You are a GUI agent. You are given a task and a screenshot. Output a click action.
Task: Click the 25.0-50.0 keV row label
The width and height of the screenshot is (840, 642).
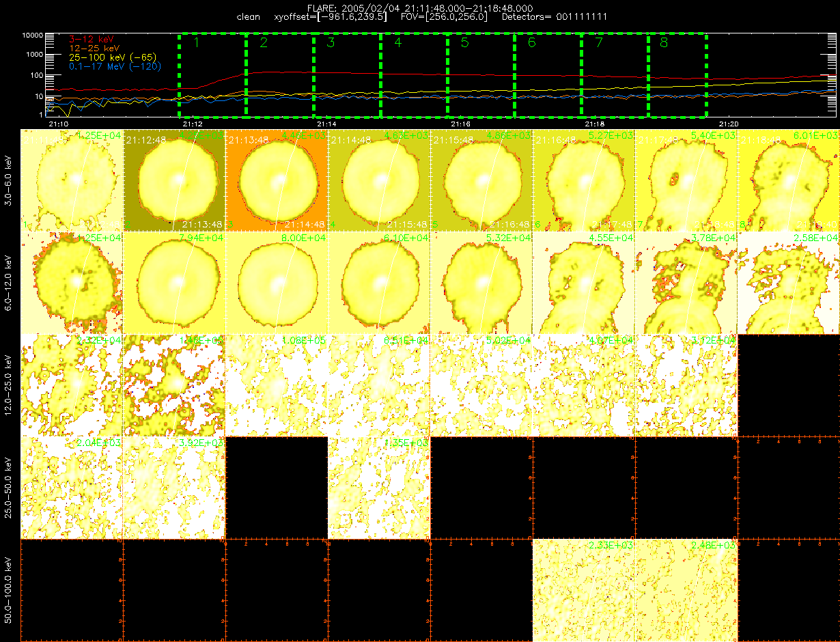[x=9, y=488]
